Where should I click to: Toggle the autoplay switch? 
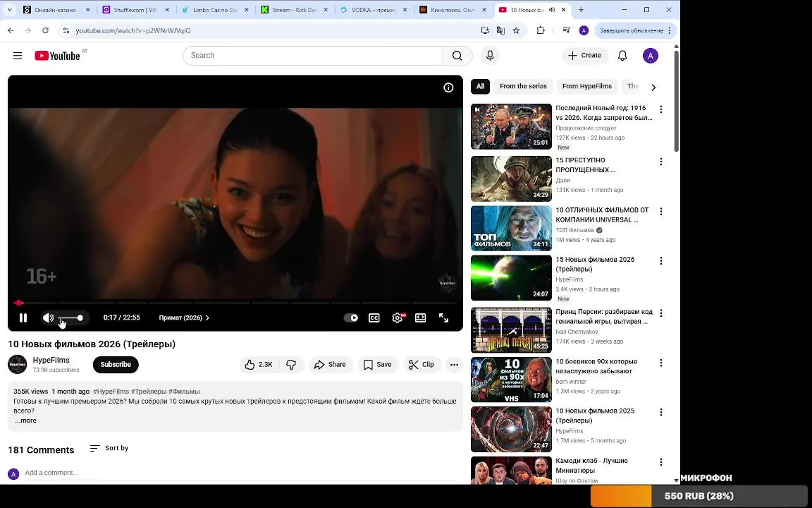point(351,317)
